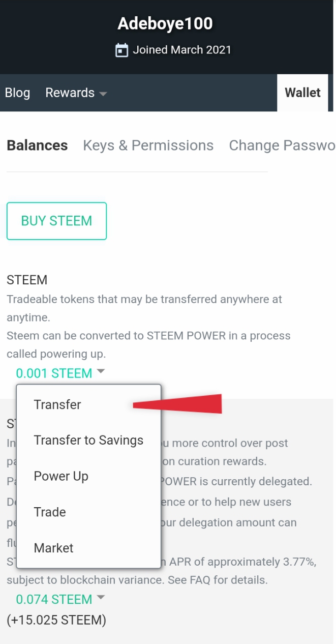
Task: Click the STEEM section heading
Action: pyautogui.click(x=27, y=280)
